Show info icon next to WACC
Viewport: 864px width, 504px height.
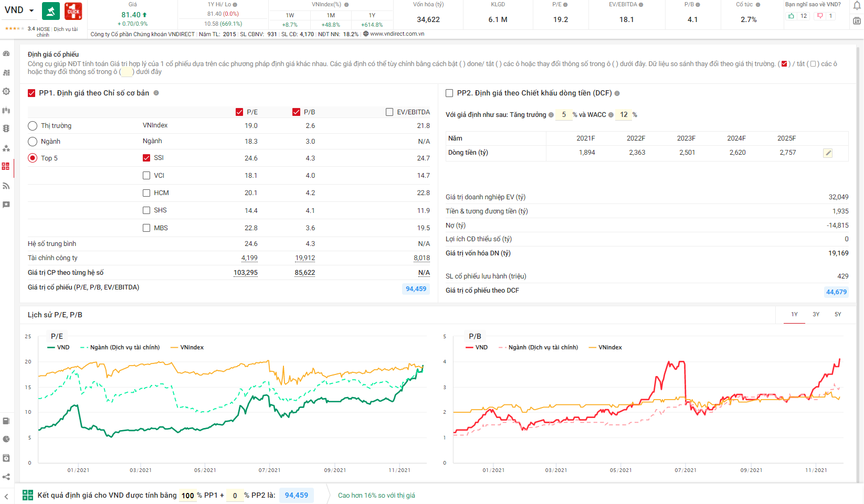pyautogui.click(x=611, y=115)
